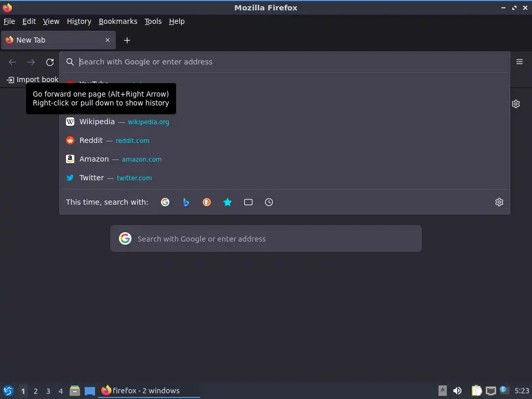The width and height of the screenshot is (532, 399).
Task: Search this time with DuckDuckGo
Action: click(207, 202)
